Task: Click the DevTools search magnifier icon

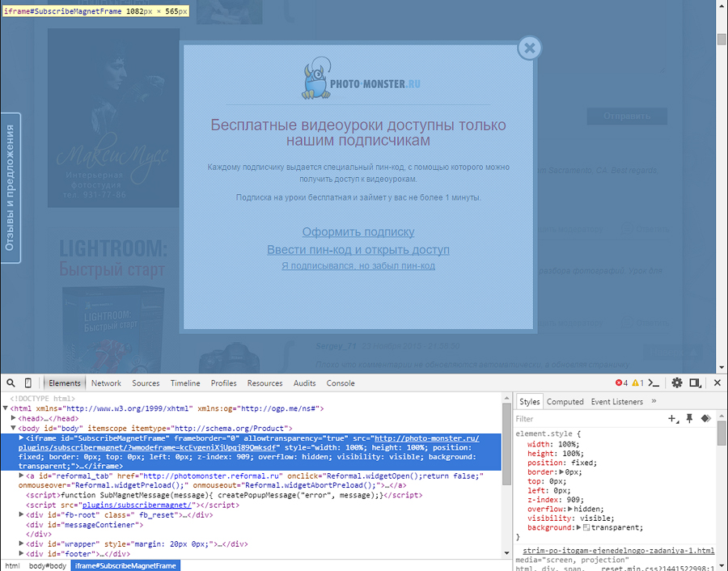Action: (11, 383)
